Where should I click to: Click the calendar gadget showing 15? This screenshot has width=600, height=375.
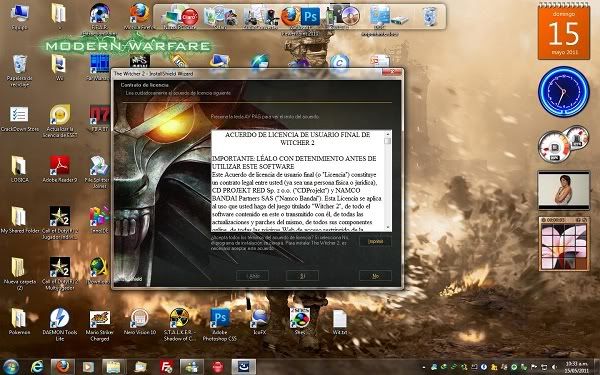coord(564,32)
